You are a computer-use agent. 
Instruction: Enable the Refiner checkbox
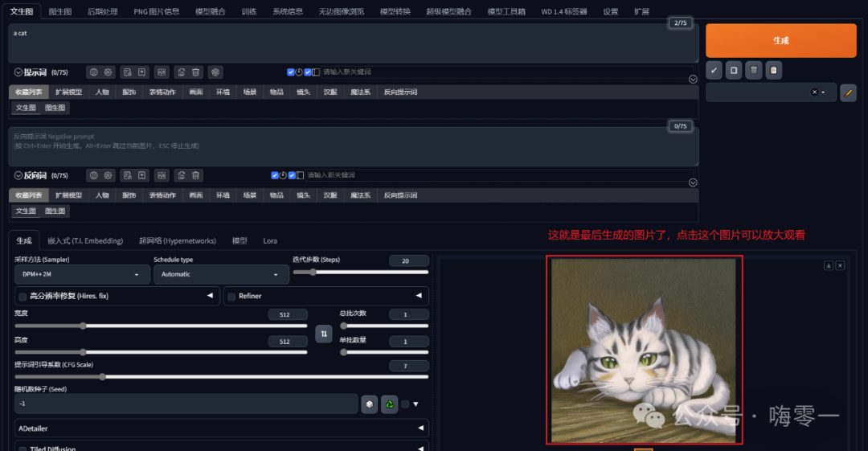click(231, 297)
